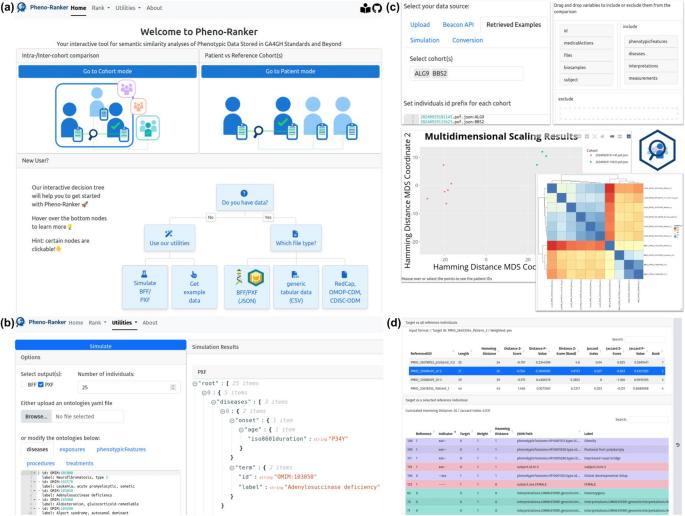Click the DNA helix icon in BFF/PXF node
685x516 pixels.
(x=239, y=277)
